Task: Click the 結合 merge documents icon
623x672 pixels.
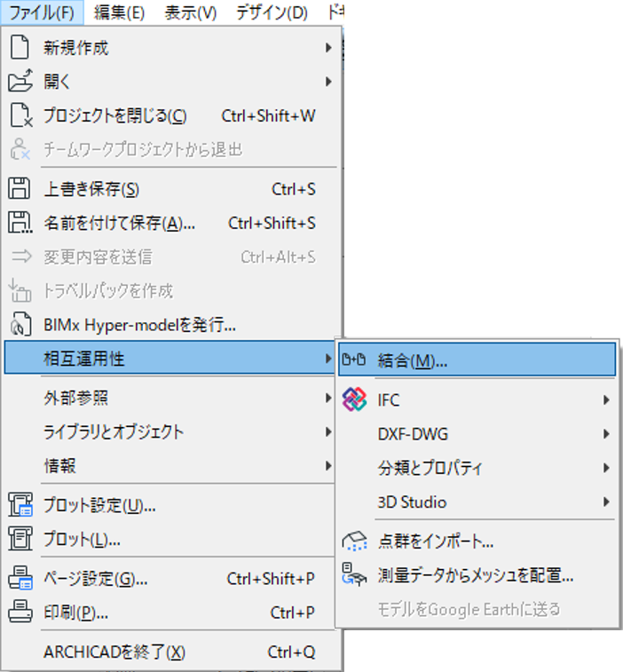Action: coord(354,360)
